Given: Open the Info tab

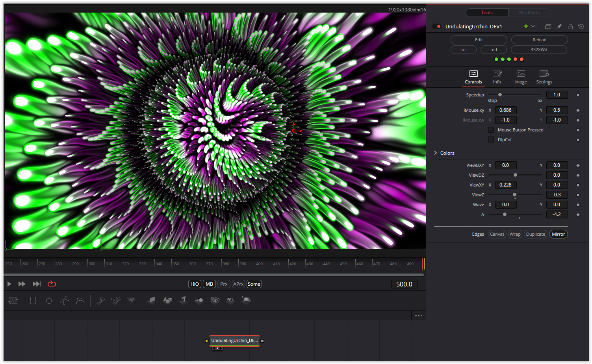Looking at the screenshot, I should click(x=497, y=78).
